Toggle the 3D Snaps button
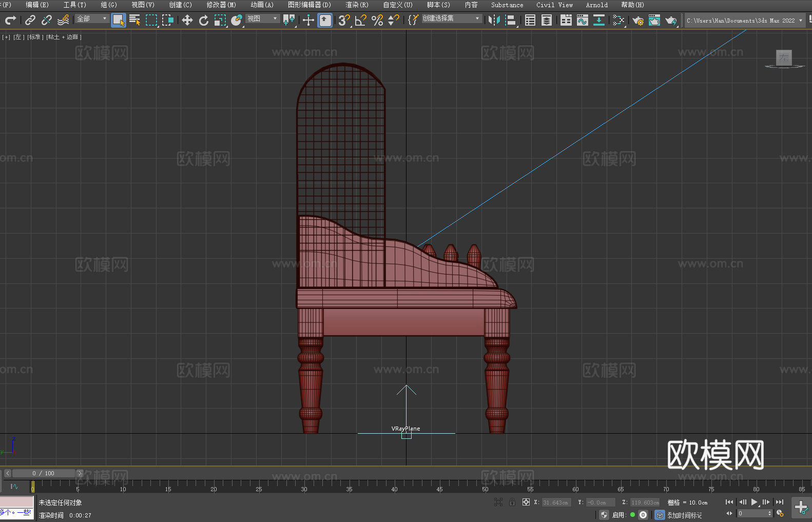Viewport: 812px width, 522px height. (x=344, y=20)
